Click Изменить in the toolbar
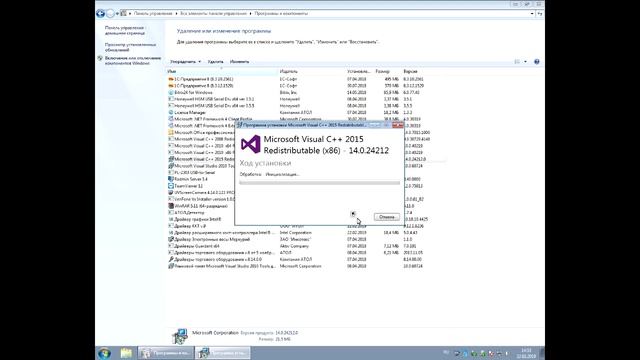 239,62
